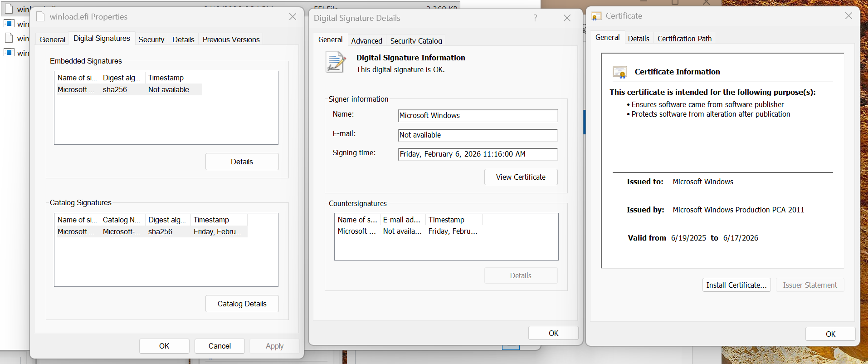Close the Certificate window
This screenshot has width=868, height=364.
point(848,16)
